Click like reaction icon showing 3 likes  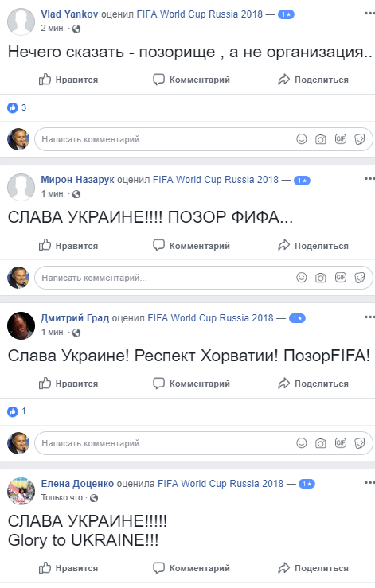tap(13, 107)
